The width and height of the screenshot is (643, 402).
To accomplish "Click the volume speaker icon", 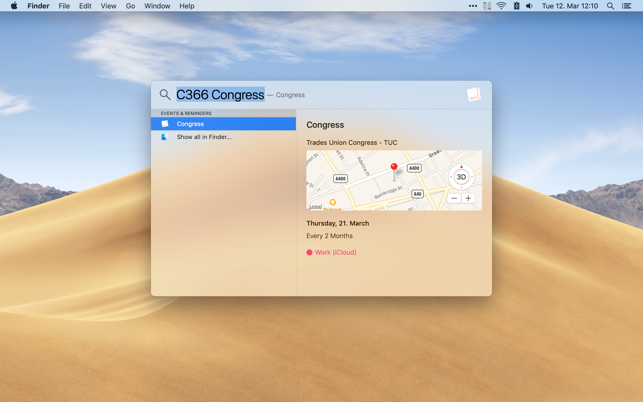I will coord(529,6).
